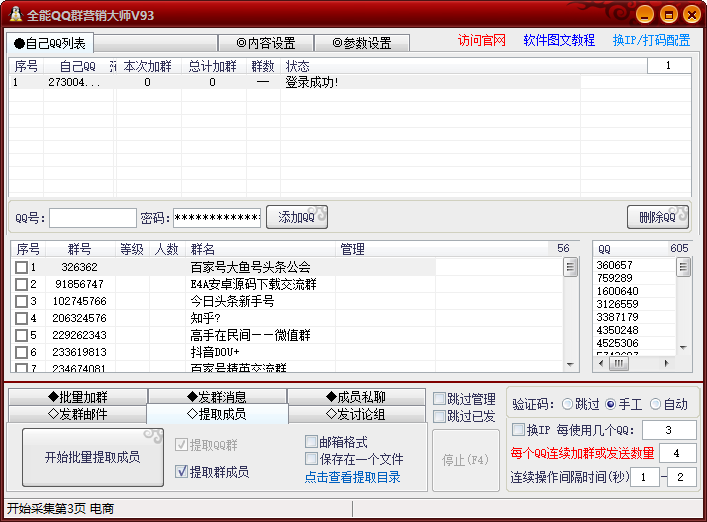Select group name E4A安卓源码下载交流群
The width and height of the screenshot is (707, 522).
(253, 284)
